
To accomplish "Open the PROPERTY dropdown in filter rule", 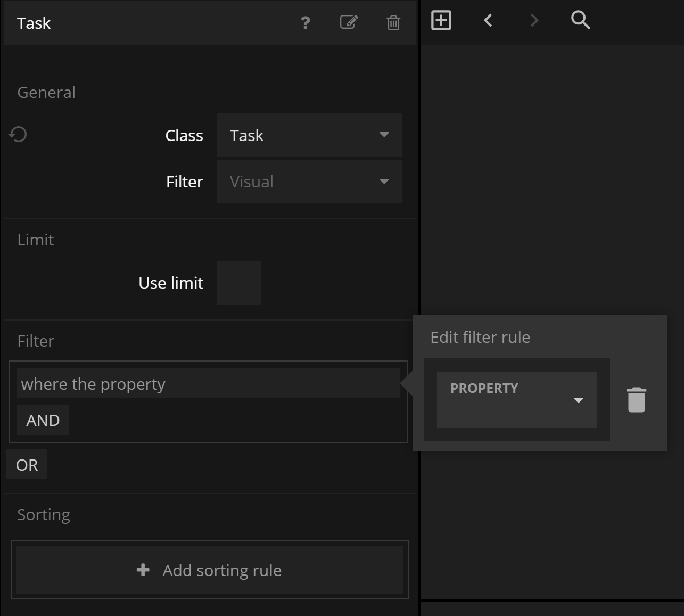I will click(516, 399).
